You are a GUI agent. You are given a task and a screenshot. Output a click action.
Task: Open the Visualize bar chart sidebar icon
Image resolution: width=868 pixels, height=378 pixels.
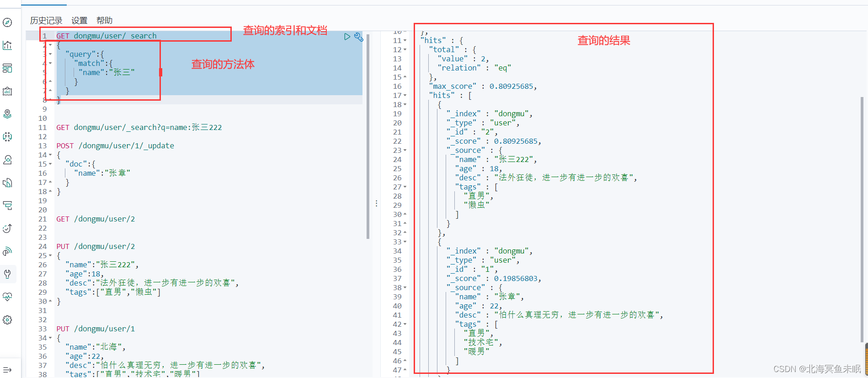point(7,45)
